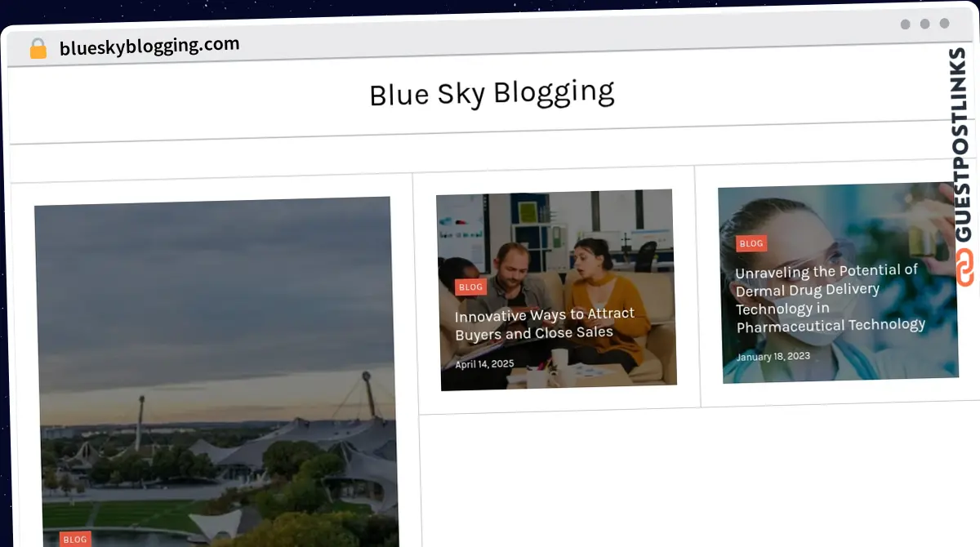Click the padlock security icon
This screenshot has height=547, width=980.
click(38, 47)
